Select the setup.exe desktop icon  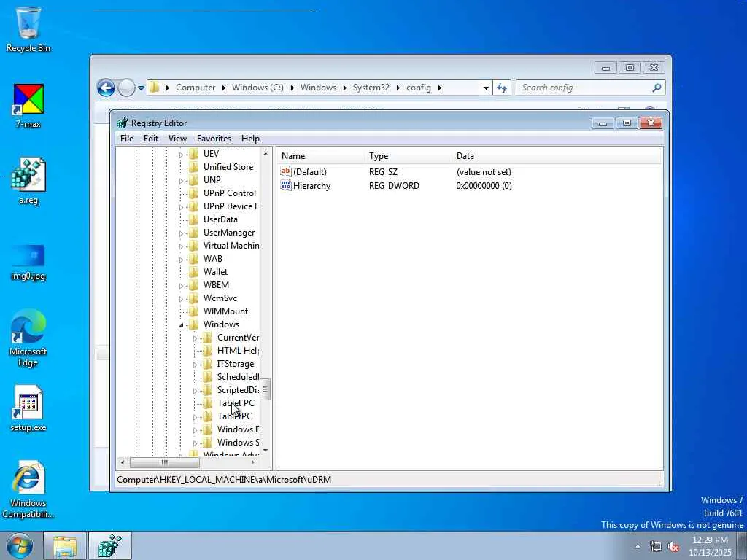click(x=28, y=408)
